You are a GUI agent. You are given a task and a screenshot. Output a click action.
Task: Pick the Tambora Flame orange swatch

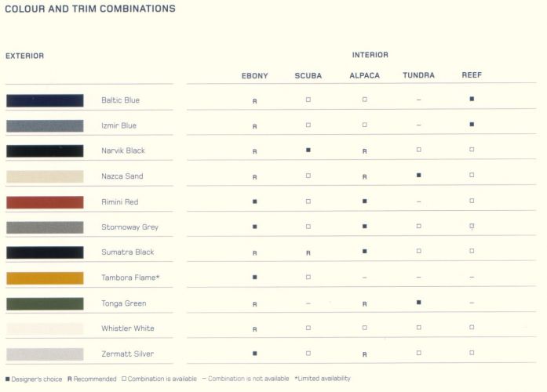coord(45,278)
